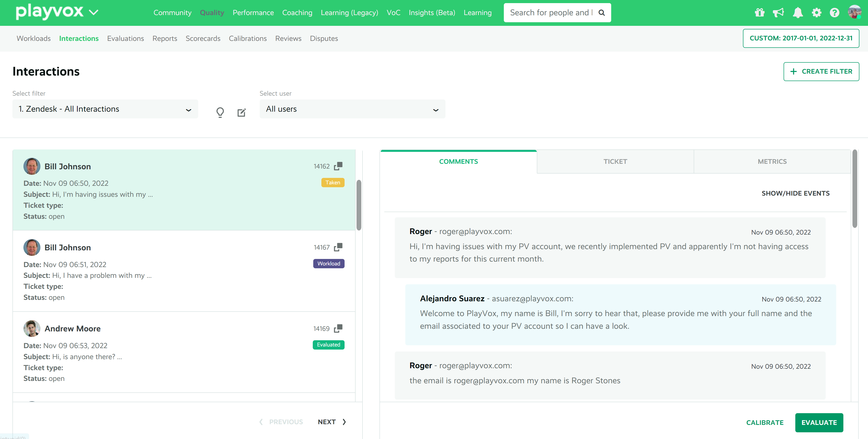Image resolution: width=868 pixels, height=439 pixels.
Task: Open the gift/rewards icon in top bar
Action: 759,12
